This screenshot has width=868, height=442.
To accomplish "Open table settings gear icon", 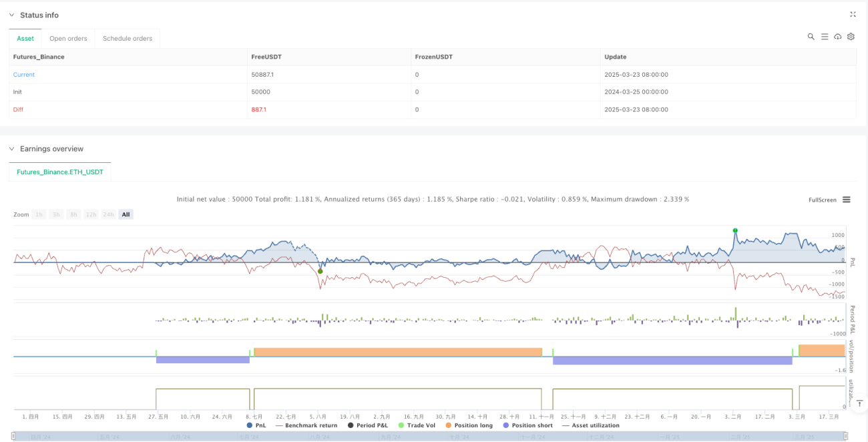I will (851, 37).
